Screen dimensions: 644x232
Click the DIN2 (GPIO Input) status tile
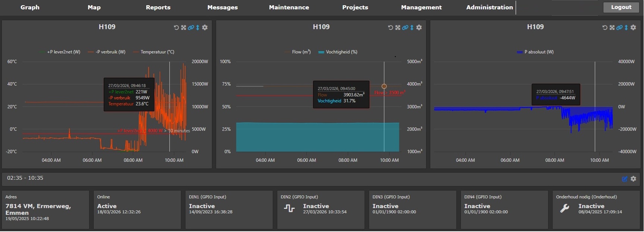321,209
